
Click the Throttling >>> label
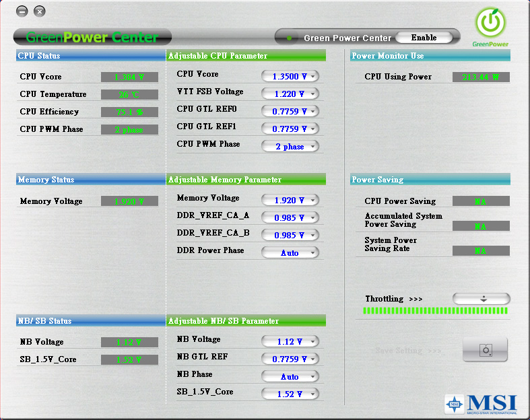coord(394,299)
